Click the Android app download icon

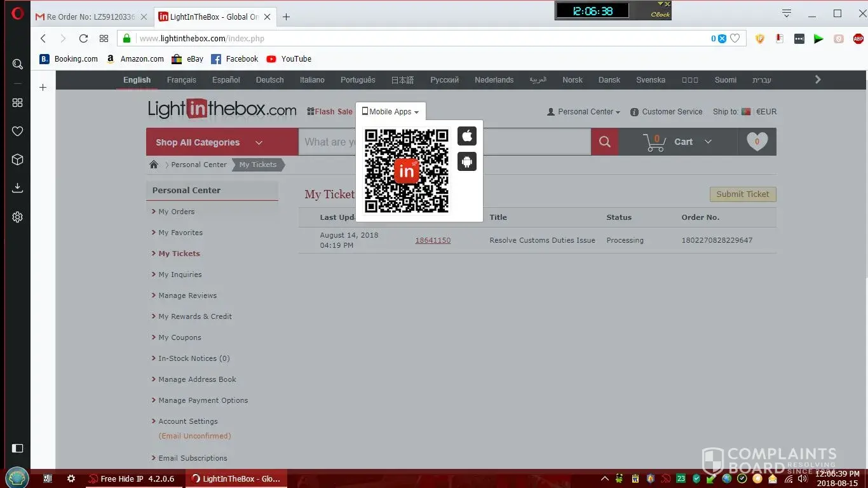(x=467, y=162)
